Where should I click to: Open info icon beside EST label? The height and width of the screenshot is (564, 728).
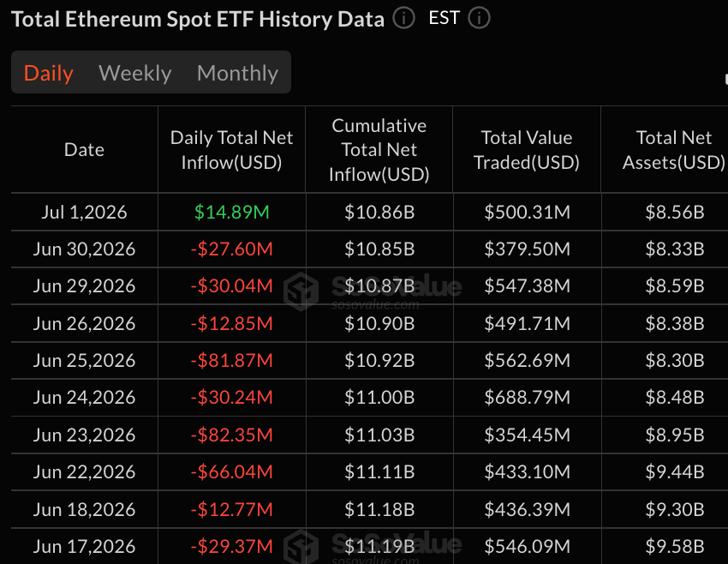[479, 19]
